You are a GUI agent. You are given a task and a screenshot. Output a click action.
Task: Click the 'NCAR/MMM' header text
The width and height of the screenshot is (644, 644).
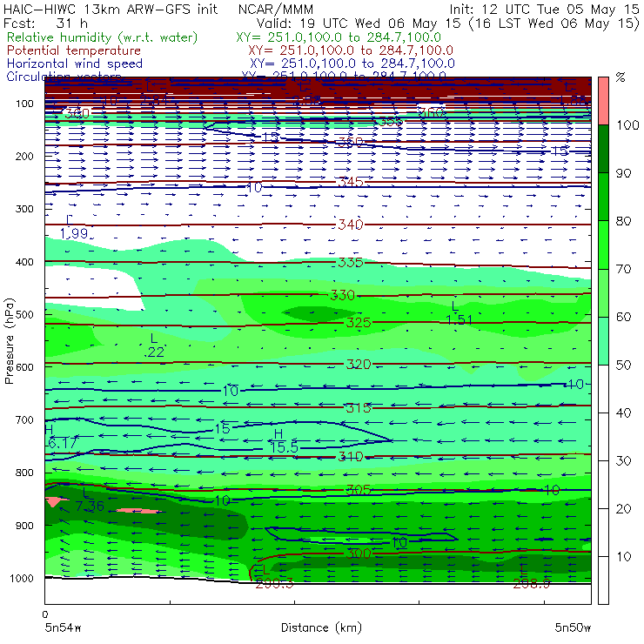(276, 10)
